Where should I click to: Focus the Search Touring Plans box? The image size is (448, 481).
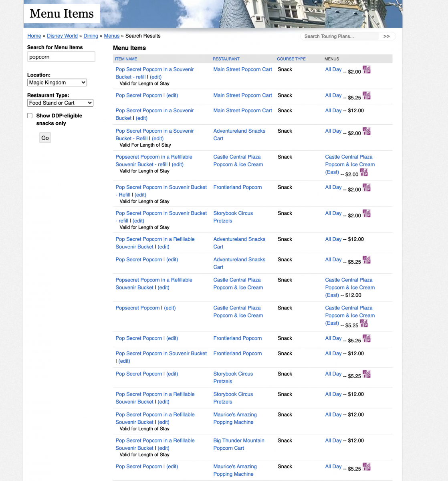(x=339, y=36)
